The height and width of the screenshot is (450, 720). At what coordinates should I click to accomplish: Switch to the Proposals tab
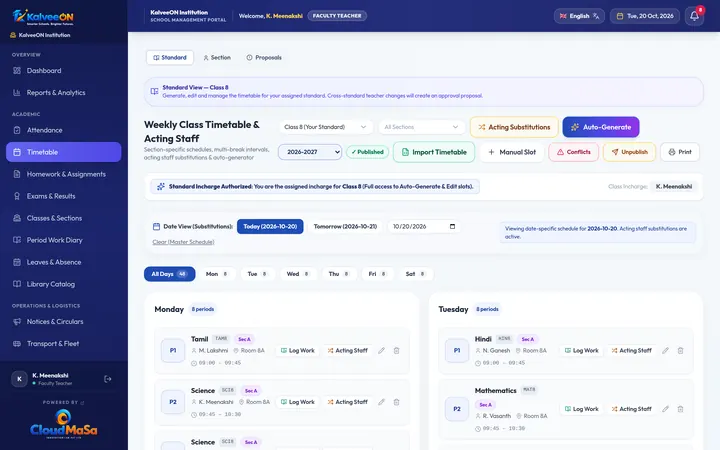coord(264,58)
